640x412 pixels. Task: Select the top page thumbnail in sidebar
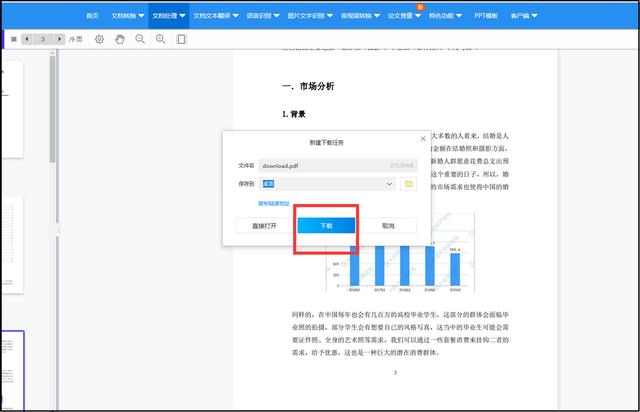click(x=12, y=109)
